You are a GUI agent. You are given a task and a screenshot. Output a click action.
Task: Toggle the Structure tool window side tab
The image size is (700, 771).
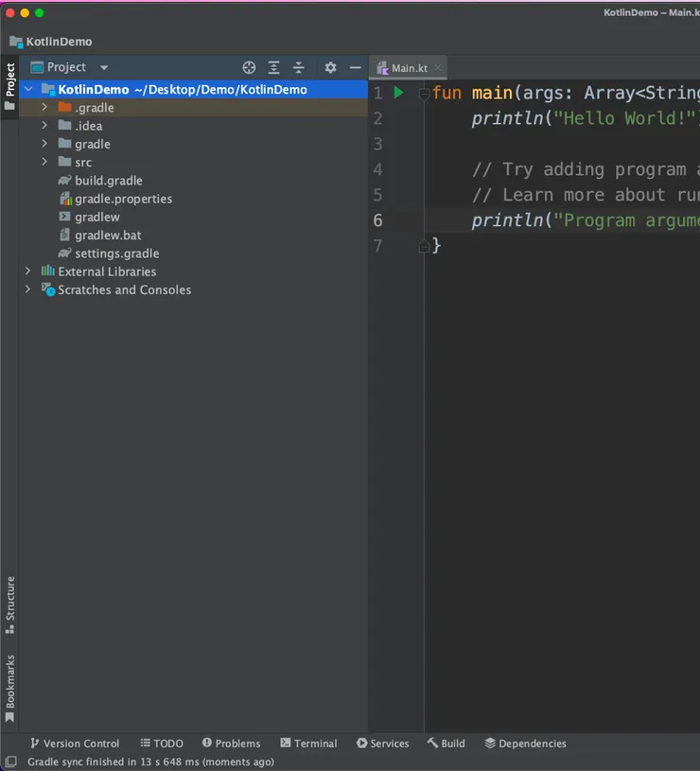[9, 605]
